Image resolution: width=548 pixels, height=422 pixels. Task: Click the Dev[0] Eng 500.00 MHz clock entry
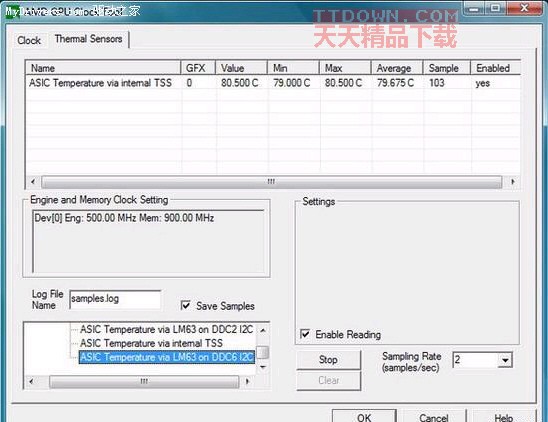click(x=124, y=218)
